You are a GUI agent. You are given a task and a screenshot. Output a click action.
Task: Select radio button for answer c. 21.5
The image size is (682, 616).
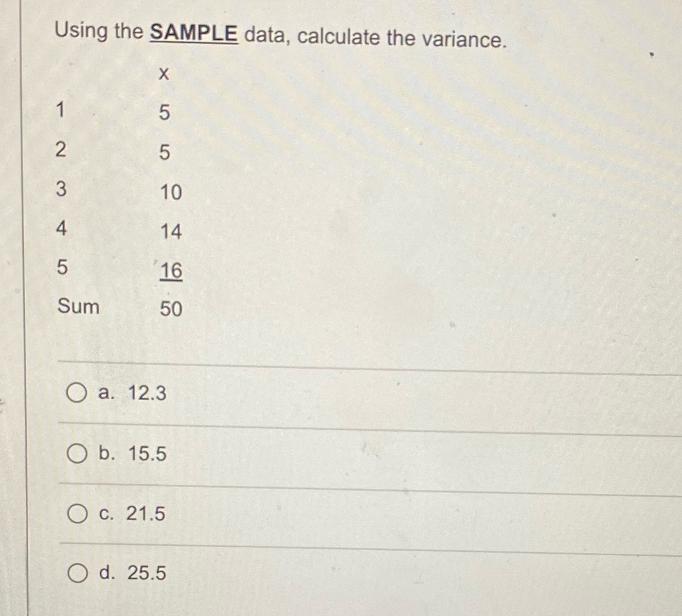tap(77, 514)
